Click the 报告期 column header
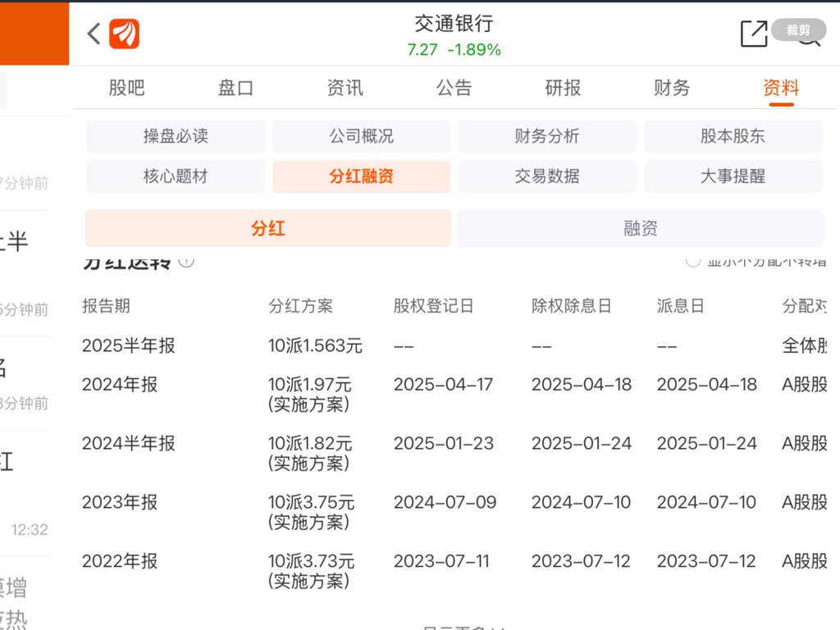This screenshot has height=630, width=840. click(x=106, y=306)
